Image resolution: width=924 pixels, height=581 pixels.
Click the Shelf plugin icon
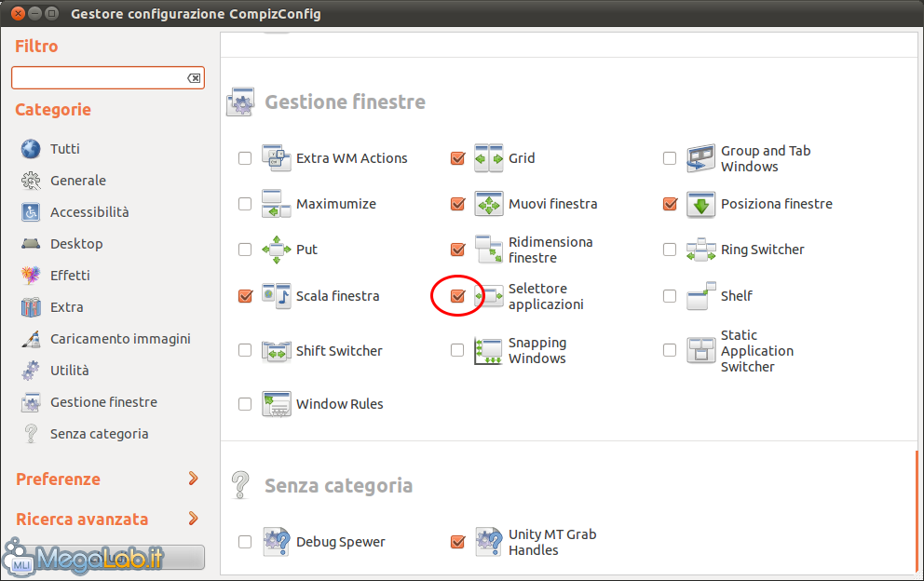pos(700,296)
